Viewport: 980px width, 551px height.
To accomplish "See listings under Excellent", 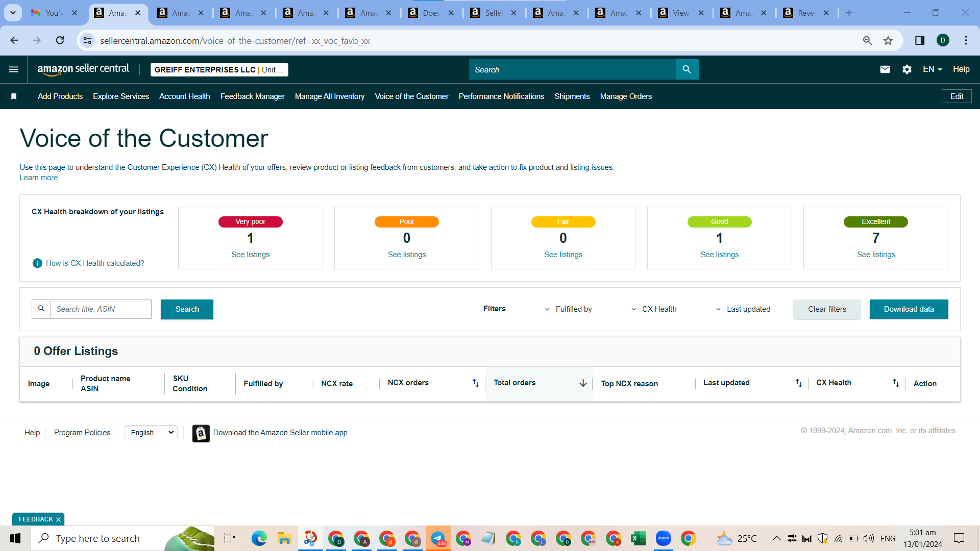I will tap(876, 255).
